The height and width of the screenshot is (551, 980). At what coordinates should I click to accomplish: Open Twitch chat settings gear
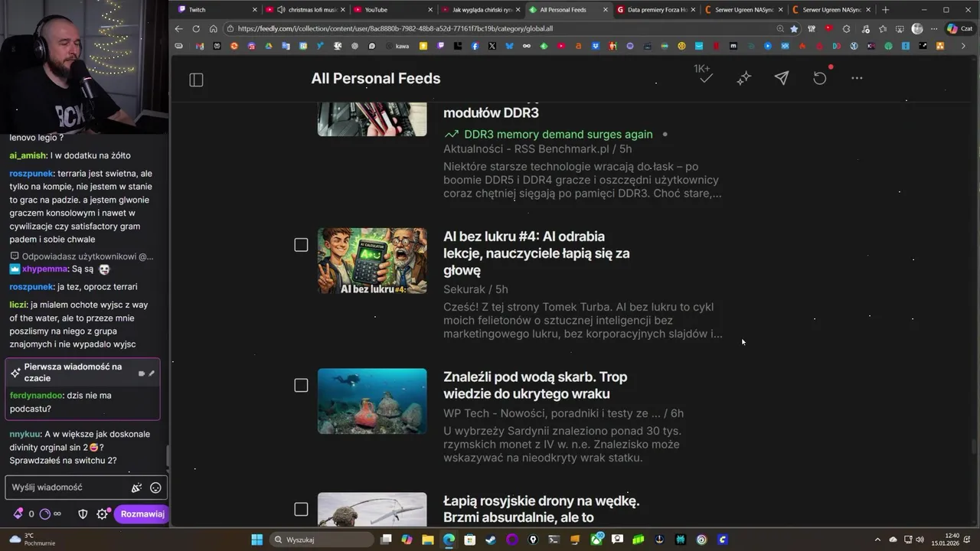pyautogui.click(x=102, y=514)
